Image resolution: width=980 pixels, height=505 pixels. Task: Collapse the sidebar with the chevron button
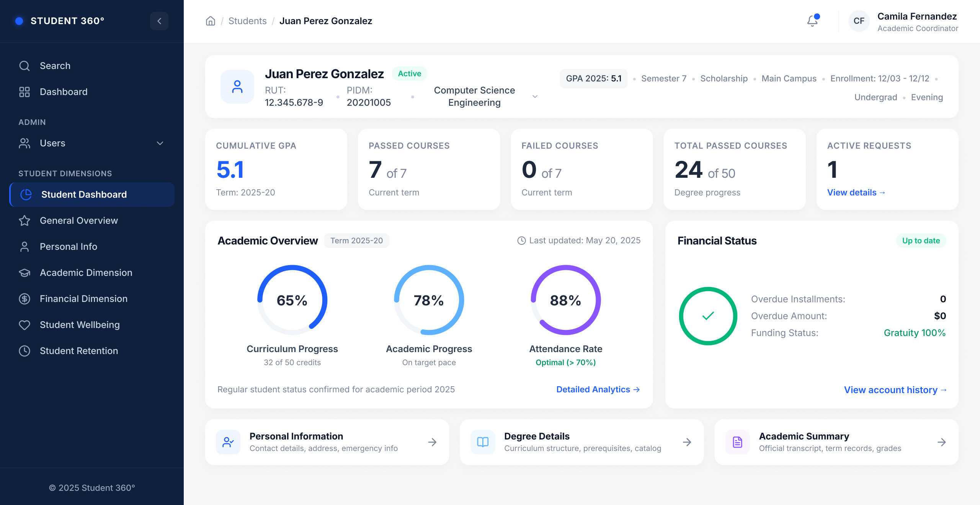[159, 21]
